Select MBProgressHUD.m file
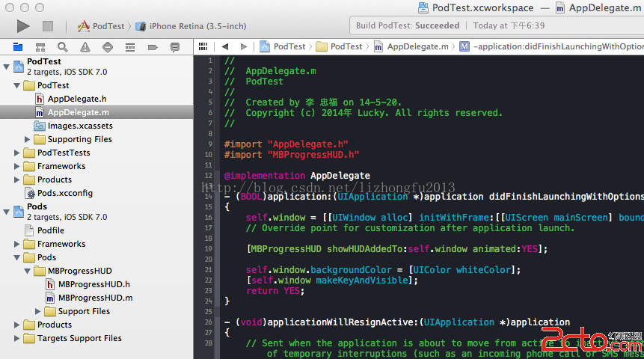This screenshot has height=359, width=644. tap(95, 298)
